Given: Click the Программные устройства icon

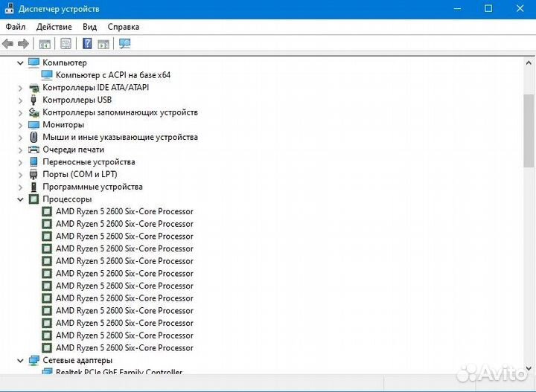Looking at the screenshot, I should coord(33,187).
